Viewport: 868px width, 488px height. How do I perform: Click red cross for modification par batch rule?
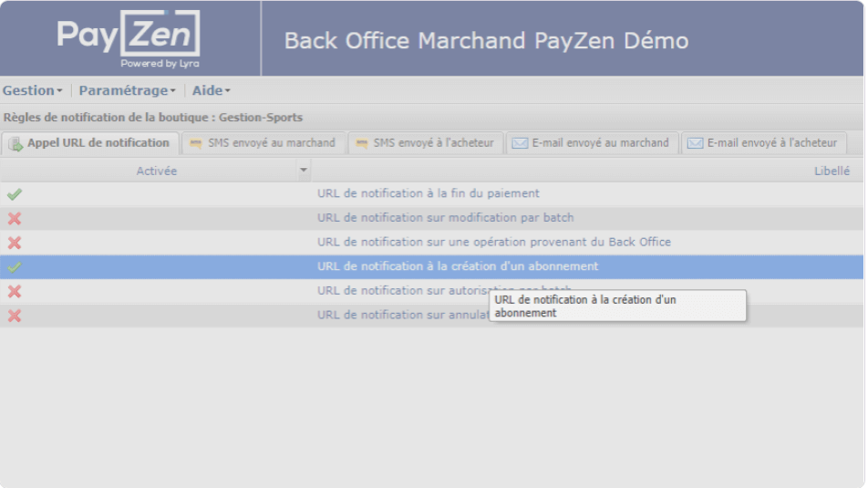tap(15, 219)
